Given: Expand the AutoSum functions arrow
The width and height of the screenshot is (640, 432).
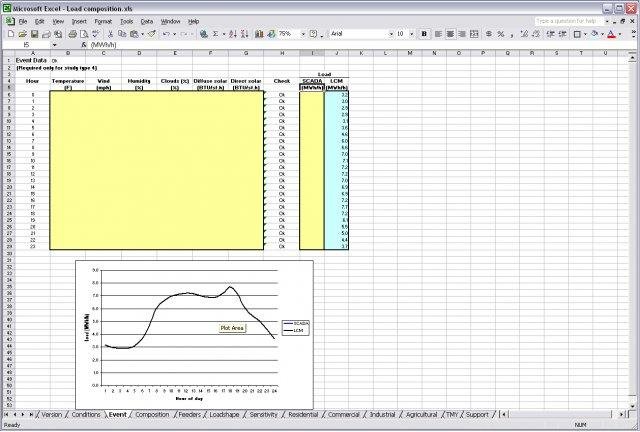Looking at the screenshot, I should point(224,34).
